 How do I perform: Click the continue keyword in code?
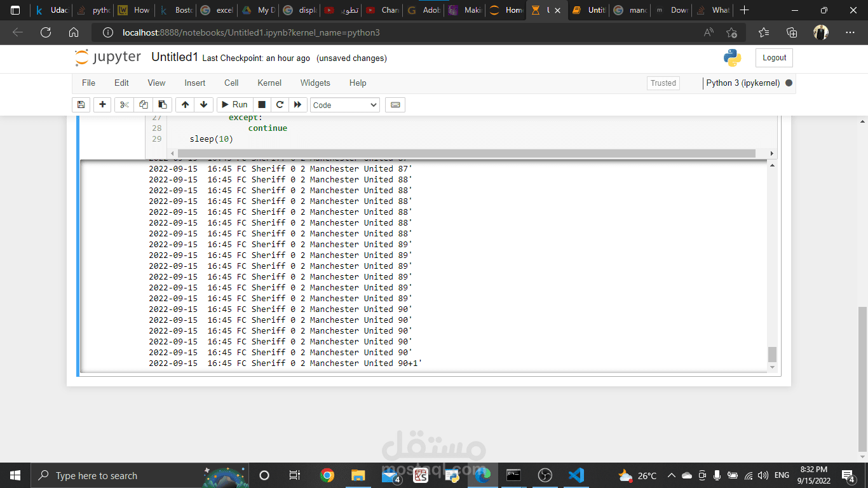pos(268,128)
